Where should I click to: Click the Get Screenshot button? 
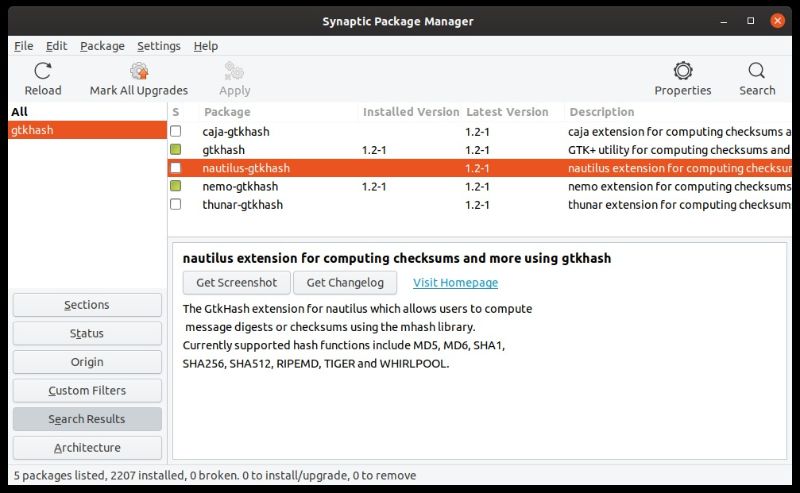[x=237, y=283]
